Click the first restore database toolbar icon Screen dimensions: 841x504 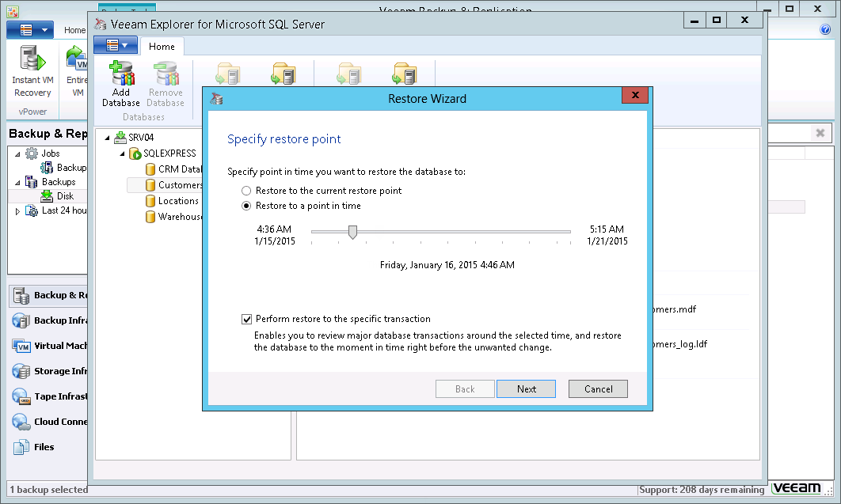(x=229, y=74)
